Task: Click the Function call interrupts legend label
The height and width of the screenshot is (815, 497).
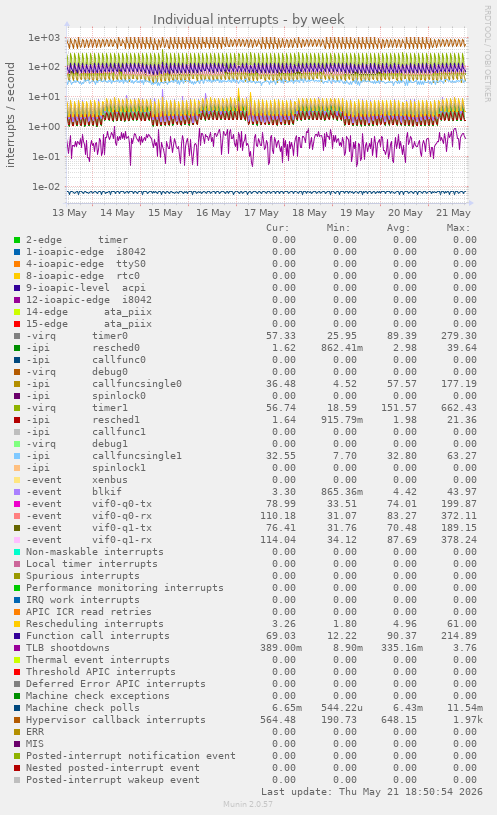Action: (98, 636)
